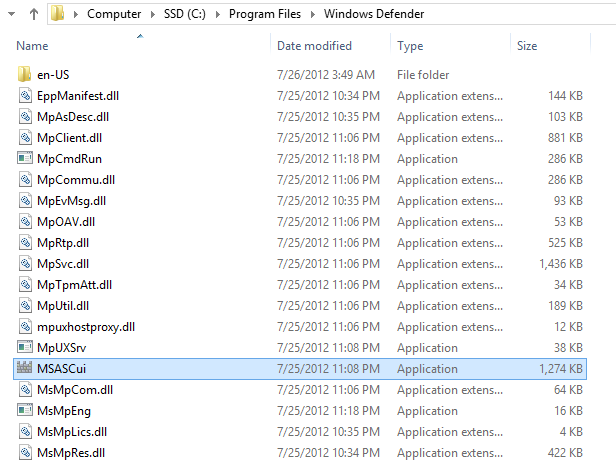
Task: Select the MpOAV.dll file name
Action: pos(66,222)
